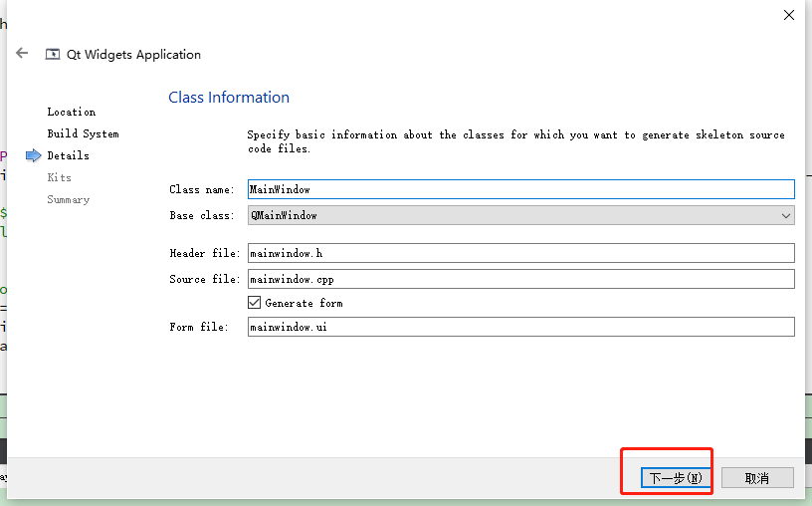812x506 pixels.
Task: Select the Summary wizard step
Action: [69, 199]
